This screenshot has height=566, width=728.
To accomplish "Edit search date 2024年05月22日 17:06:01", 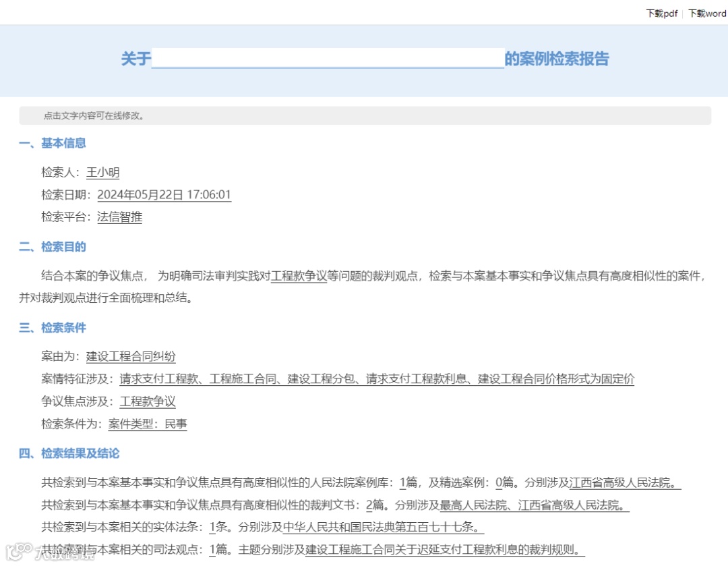I will pos(164,195).
